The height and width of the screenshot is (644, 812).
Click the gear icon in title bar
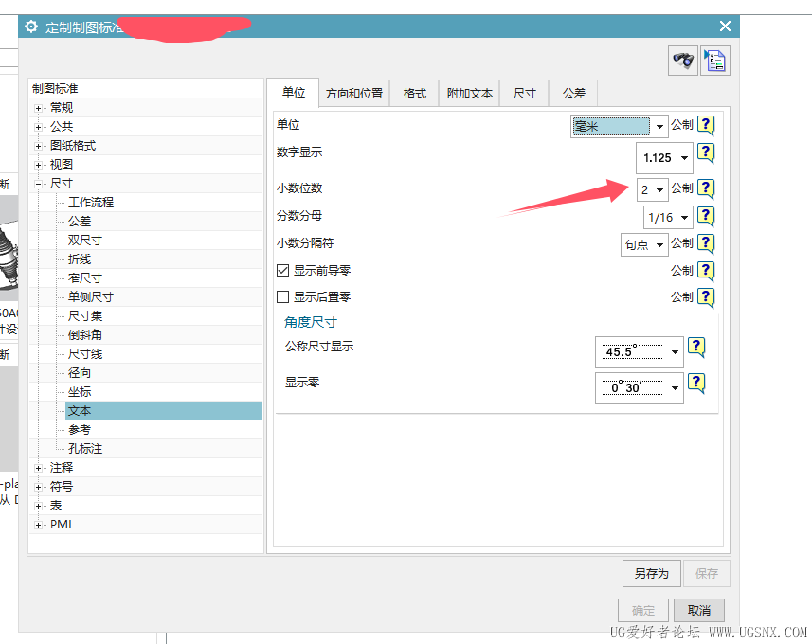click(31, 27)
